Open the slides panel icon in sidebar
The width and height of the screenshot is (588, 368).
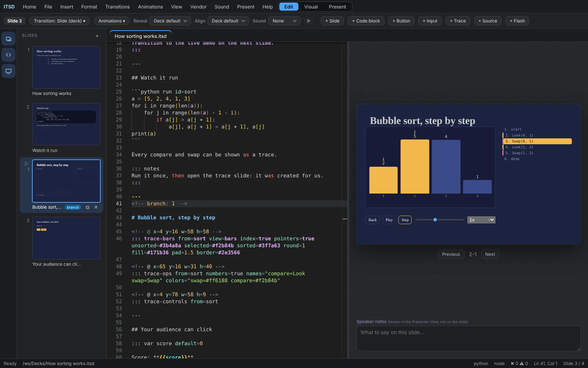pyautogui.click(x=8, y=39)
